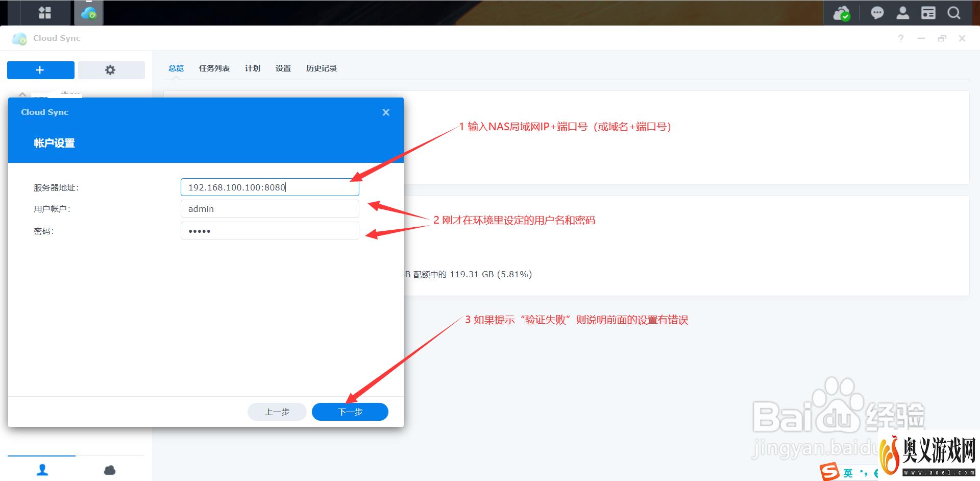Click the 服务器地址 label
Screen dimensions: 980x481
click(x=56, y=188)
